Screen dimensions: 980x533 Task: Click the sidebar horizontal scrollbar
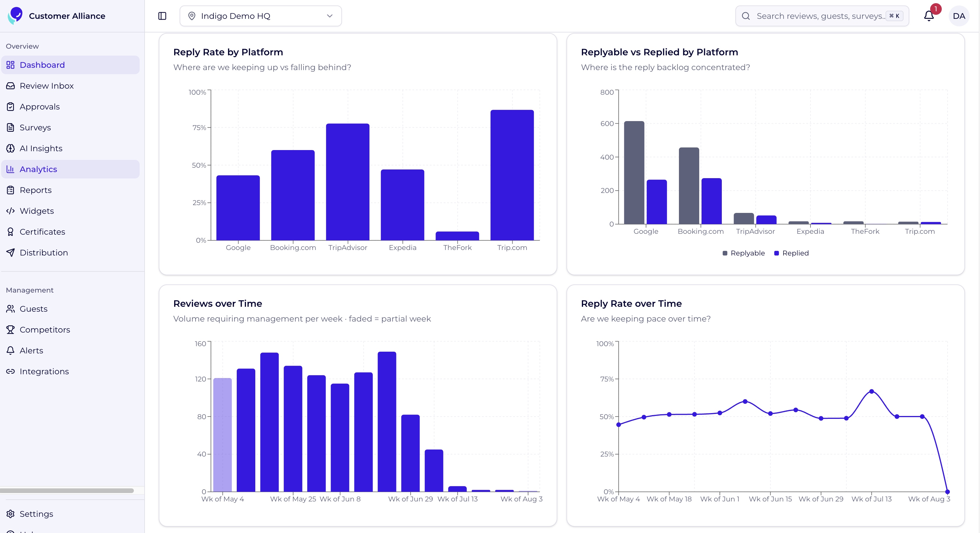tap(67, 491)
